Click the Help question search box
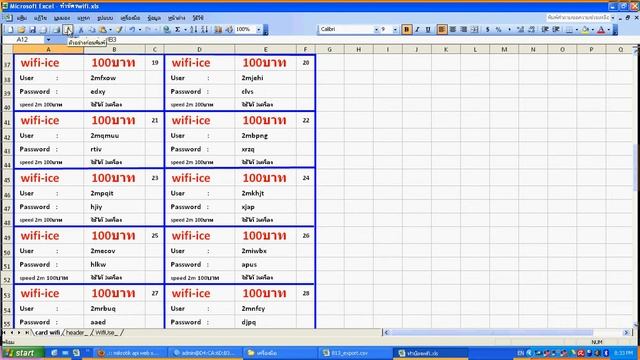Screen dimensions: 640x360 (x=578, y=18)
